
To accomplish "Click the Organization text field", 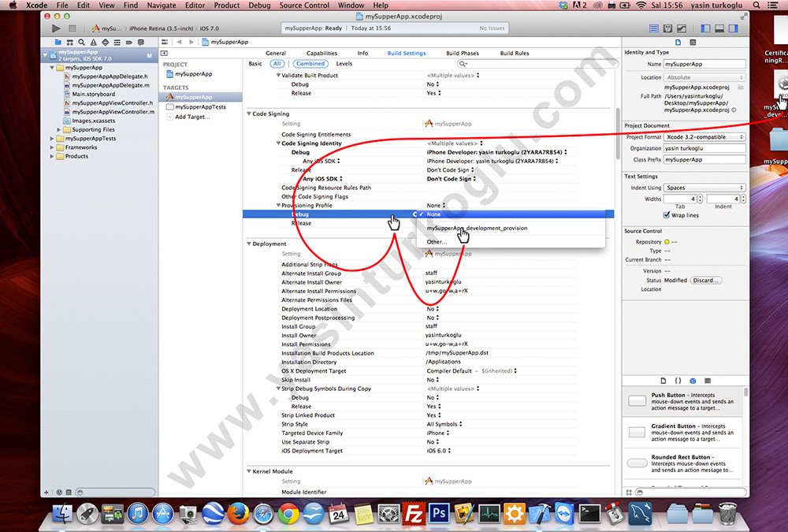I will [704, 148].
